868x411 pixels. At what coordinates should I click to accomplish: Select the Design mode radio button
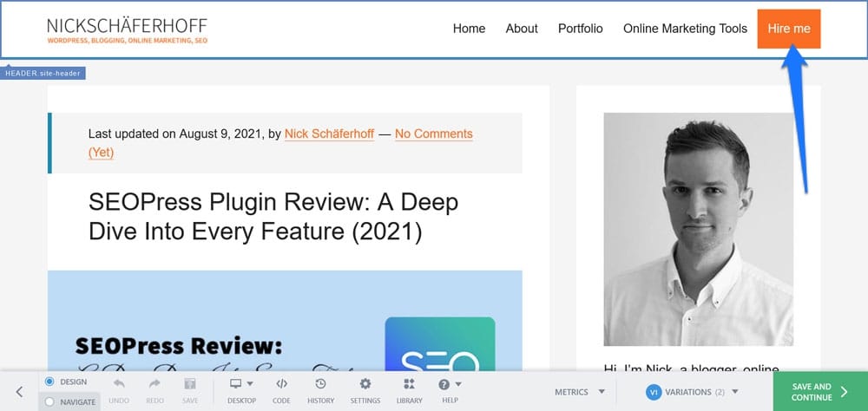49,382
